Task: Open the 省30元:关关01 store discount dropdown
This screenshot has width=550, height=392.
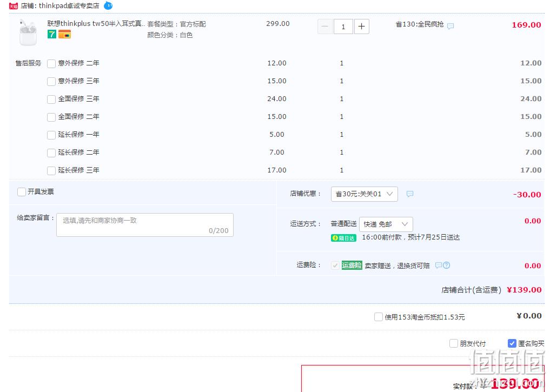Action: [365, 194]
